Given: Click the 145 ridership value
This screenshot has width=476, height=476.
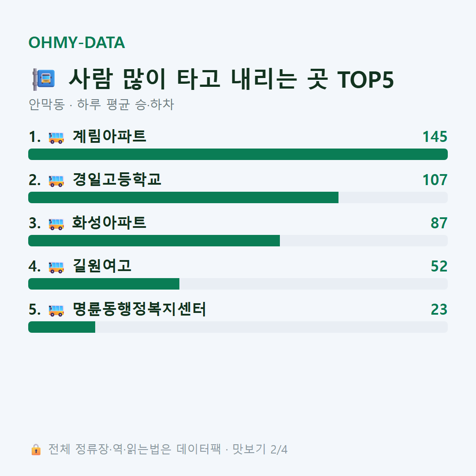Looking at the screenshot, I should click(x=435, y=137).
